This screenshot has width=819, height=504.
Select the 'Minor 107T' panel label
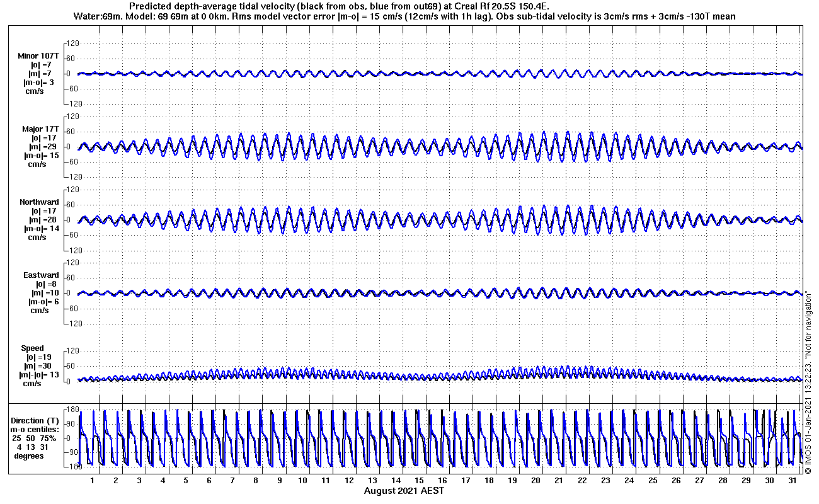click(39, 56)
